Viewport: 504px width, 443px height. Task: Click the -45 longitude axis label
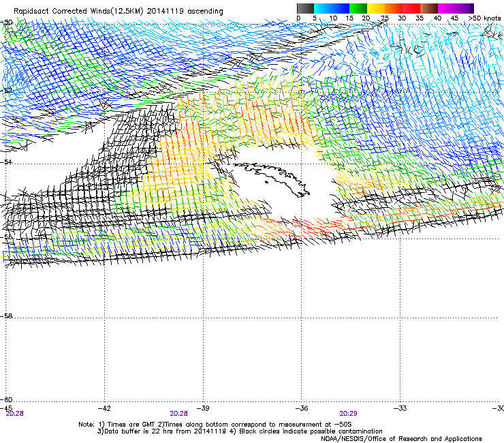(6, 408)
